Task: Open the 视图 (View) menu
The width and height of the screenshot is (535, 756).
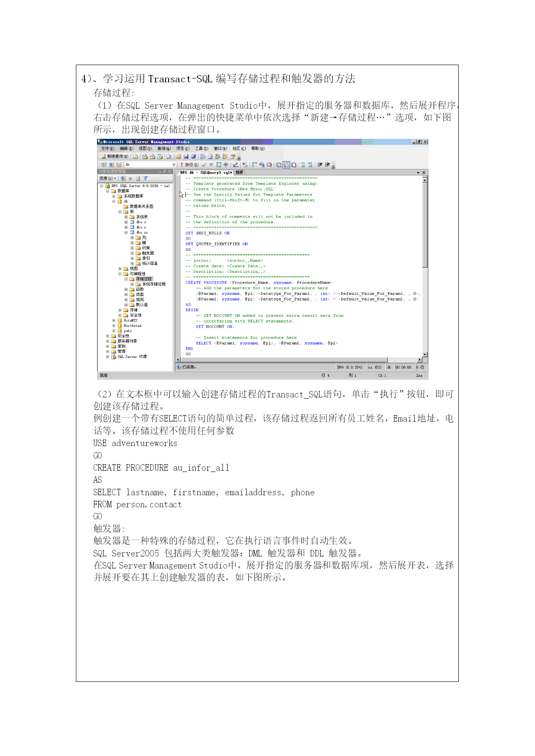Action: click(145, 149)
